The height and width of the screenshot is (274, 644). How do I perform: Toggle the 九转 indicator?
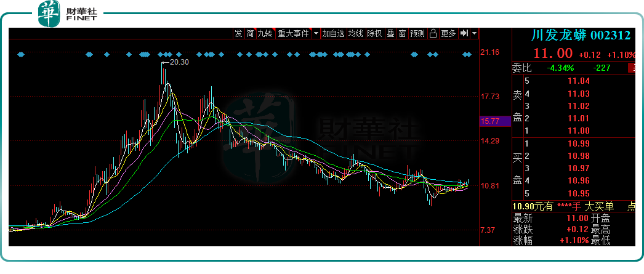(265, 33)
